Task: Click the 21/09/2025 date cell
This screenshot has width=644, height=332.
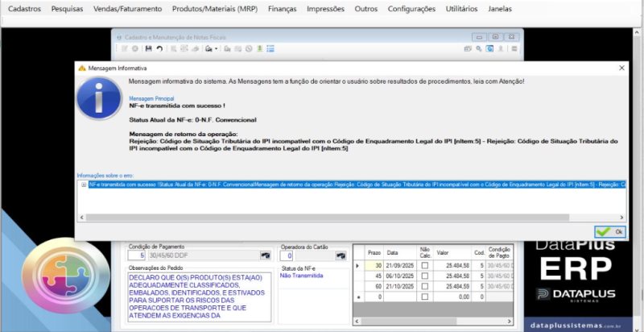Action: pos(398,265)
